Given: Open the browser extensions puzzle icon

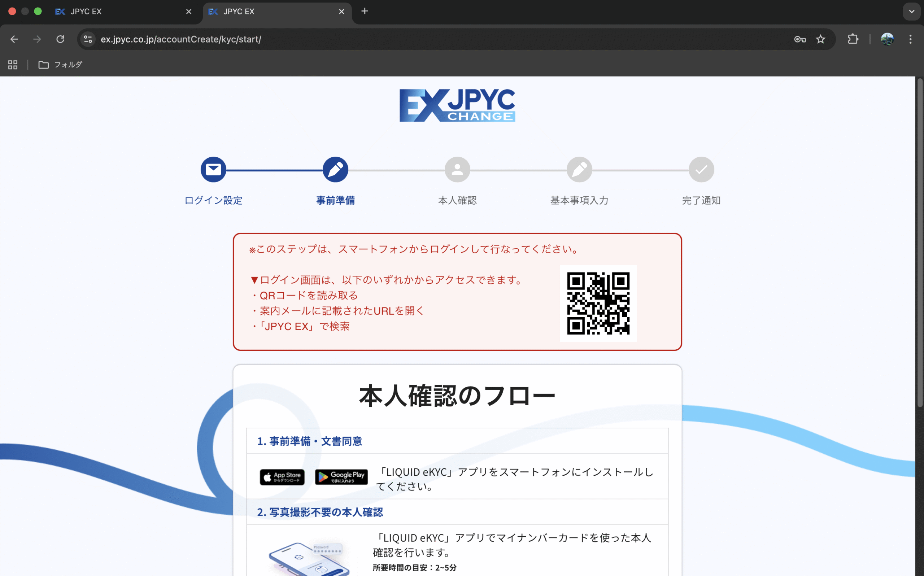Looking at the screenshot, I should (x=853, y=39).
